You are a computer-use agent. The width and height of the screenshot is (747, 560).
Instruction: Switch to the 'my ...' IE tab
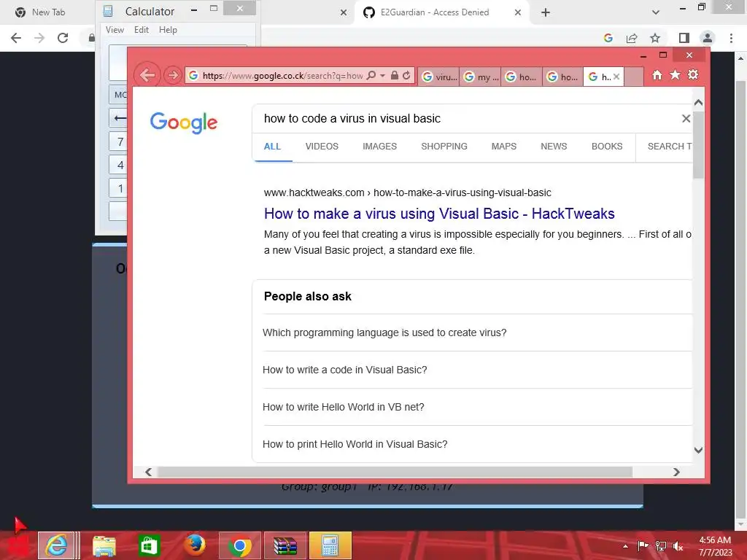pyautogui.click(x=480, y=77)
